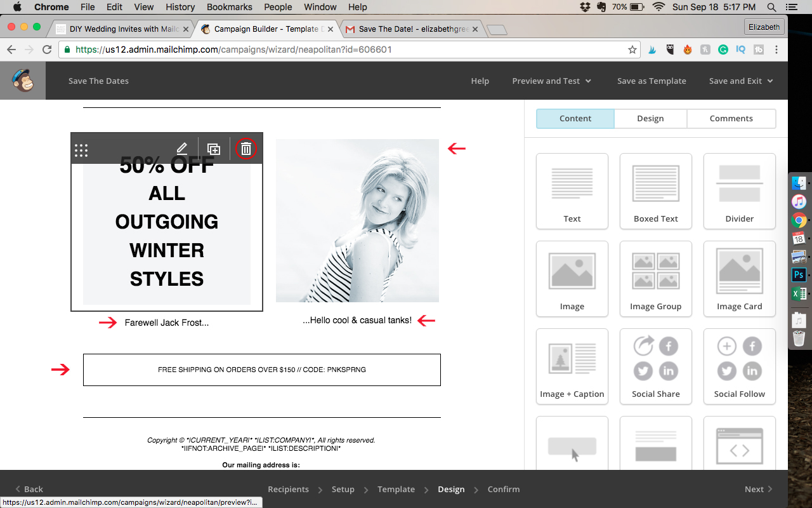Add an Image Group content block
This screenshot has width=812, height=508.
[656, 279]
